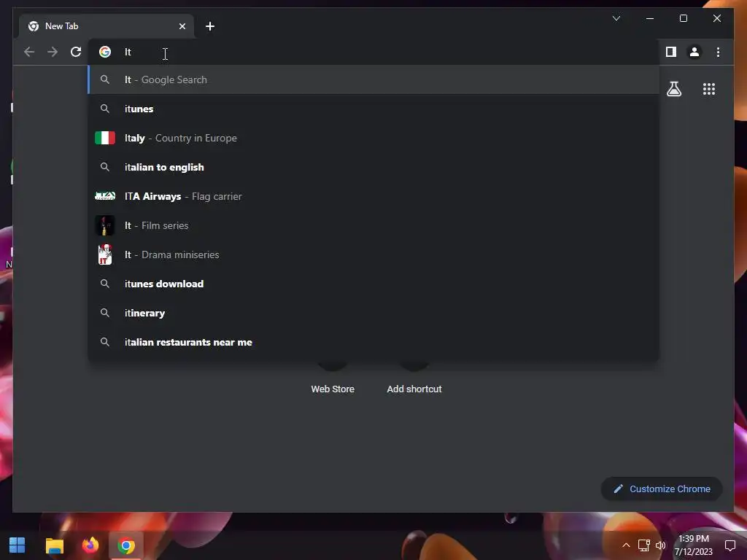Image resolution: width=747 pixels, height=560 pixels.
Task: Open the volume control tray icon
Action: point(660,545)
